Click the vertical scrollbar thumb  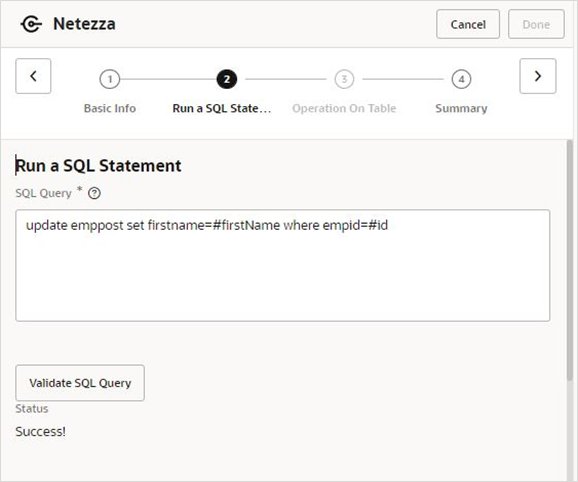570,260
